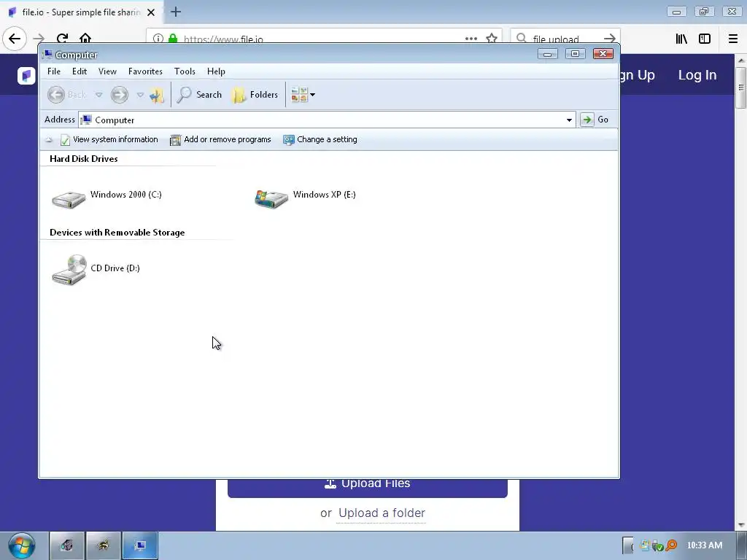Toggle the Folders pane in the toolbar
This screenshot has width=747, height=560.
pos(255,95)
